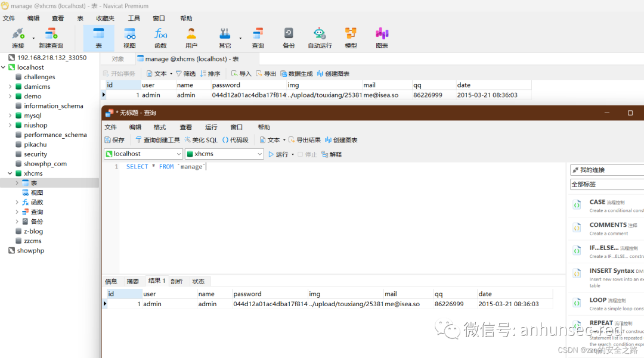
Task: Open 查询创建工具 query builder
Action: (x=157, y=140)
